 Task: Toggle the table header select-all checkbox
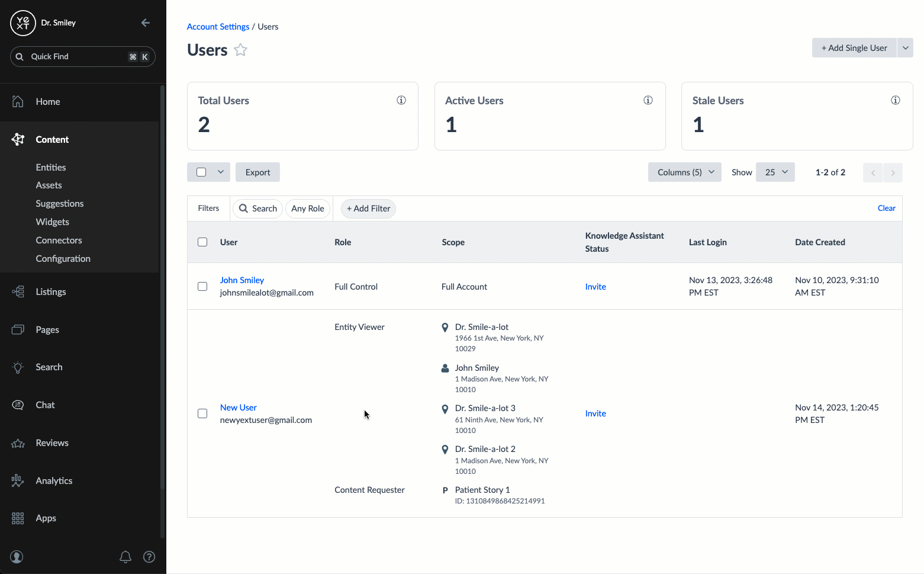pos(202,242)
